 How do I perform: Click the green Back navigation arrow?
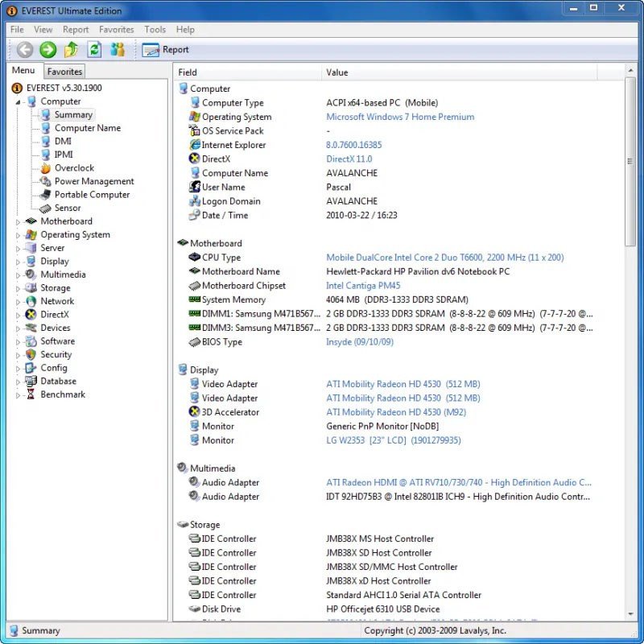(25, 49)
